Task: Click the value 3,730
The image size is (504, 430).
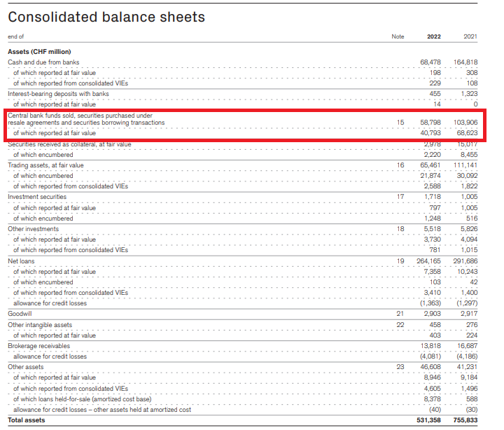Action: tap(433, 240)
